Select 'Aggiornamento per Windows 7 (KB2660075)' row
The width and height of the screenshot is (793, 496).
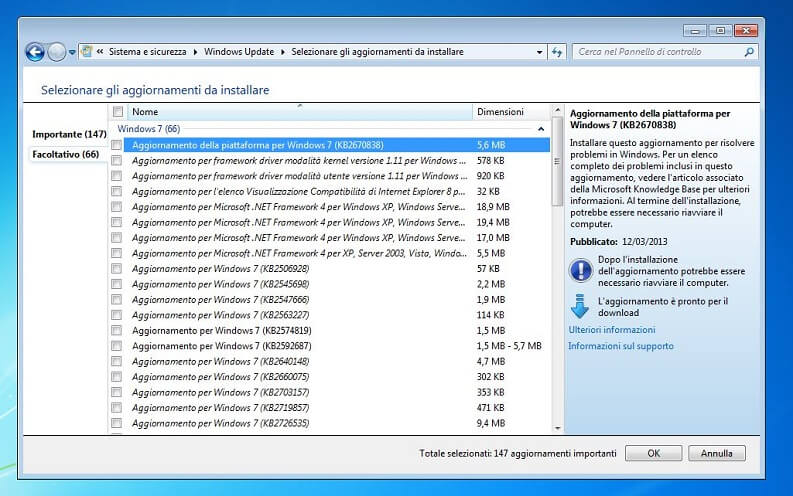coord(329,377)
